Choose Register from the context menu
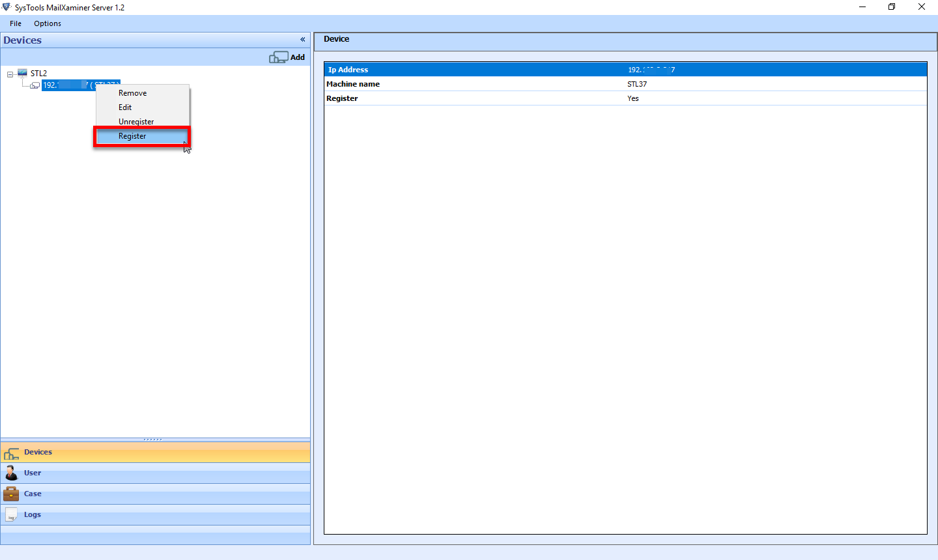The image size is (938, 560). [x=143, y=136]
